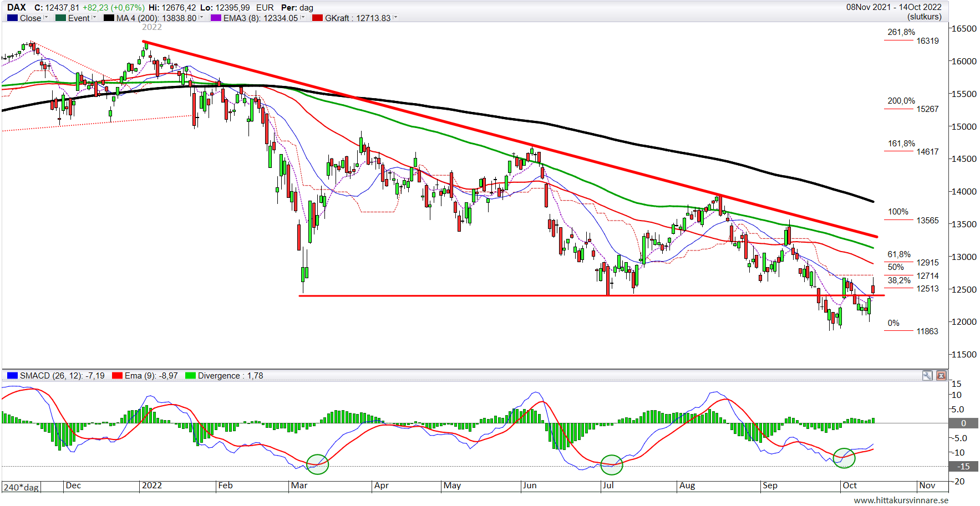Image resolution: width=980 pixels, height=506 pixels.
Task: Click the (slutkurs) label
Action: 925,17
